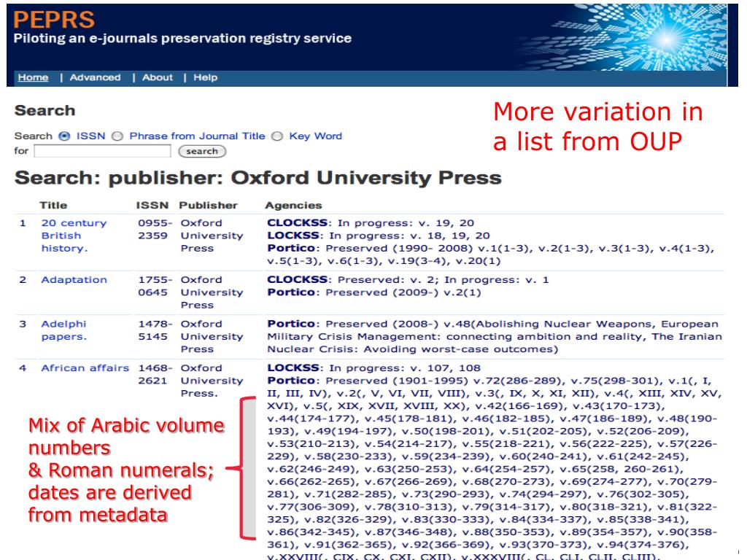
Task: Click Portico agency in Adaptation row
Action: [x=291, y=292]
